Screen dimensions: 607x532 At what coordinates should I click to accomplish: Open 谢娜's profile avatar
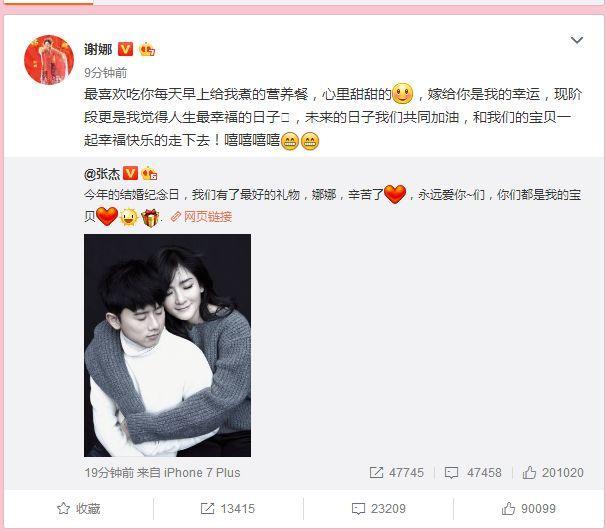[x=49, y=60]
